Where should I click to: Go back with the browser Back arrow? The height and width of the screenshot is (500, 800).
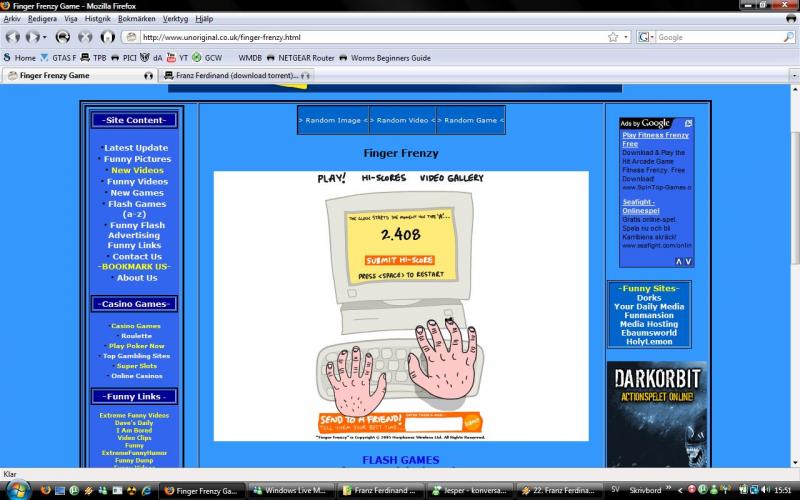[13, 37]
